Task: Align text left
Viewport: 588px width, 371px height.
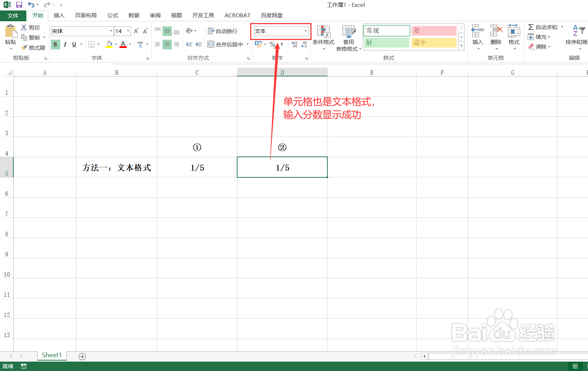Action: coord(158,44)
